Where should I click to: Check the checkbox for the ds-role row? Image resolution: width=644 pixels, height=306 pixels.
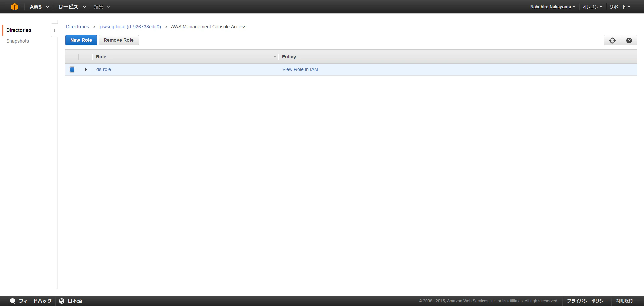(72, 69)
